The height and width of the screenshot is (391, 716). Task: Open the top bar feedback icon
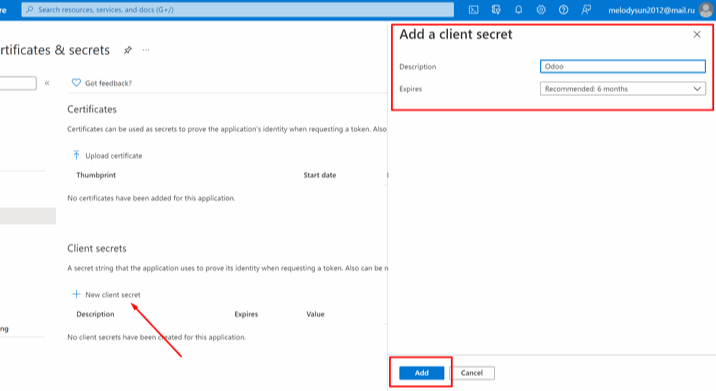(586, 10)
